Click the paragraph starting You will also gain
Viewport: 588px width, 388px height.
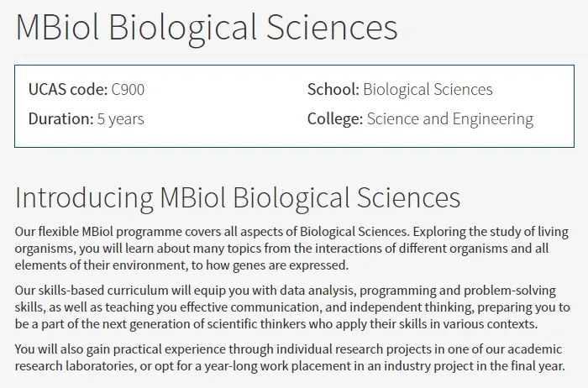click(x=290, y=358)
